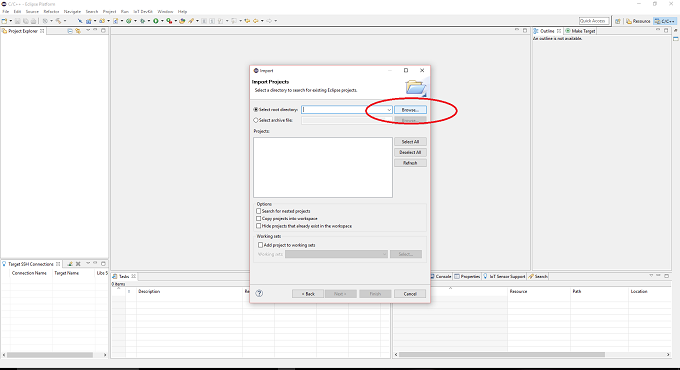Minimize the Project Explorer panel
Viewport: 680px width, 370px height.
point(95,30)
